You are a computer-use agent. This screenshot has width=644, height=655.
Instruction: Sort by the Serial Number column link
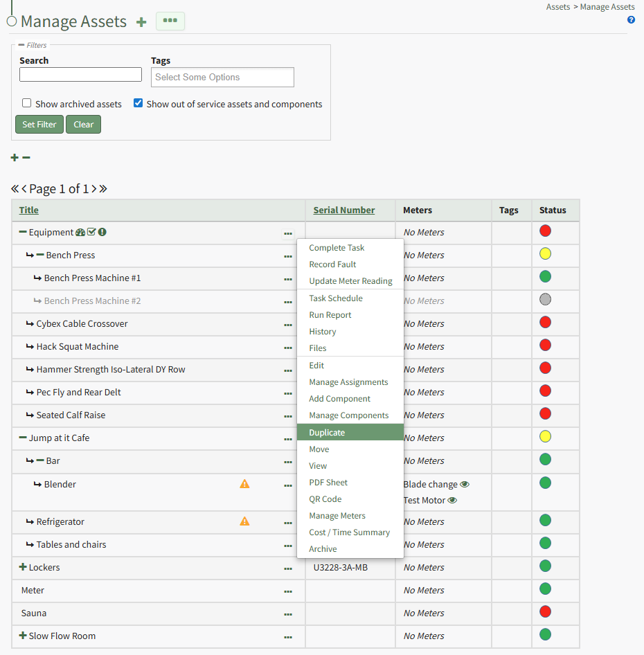click(343, 210)
